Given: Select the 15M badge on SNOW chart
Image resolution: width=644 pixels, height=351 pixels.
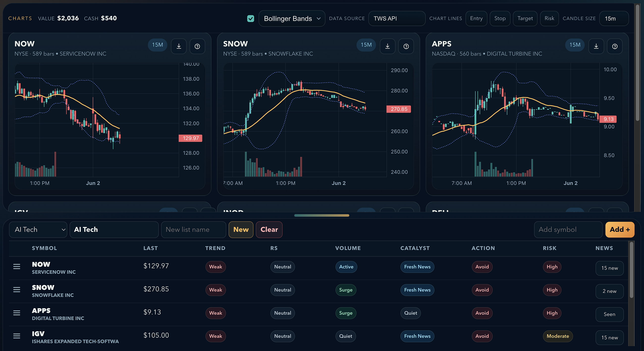Looking at the screenshot, I should click(366, 45).
